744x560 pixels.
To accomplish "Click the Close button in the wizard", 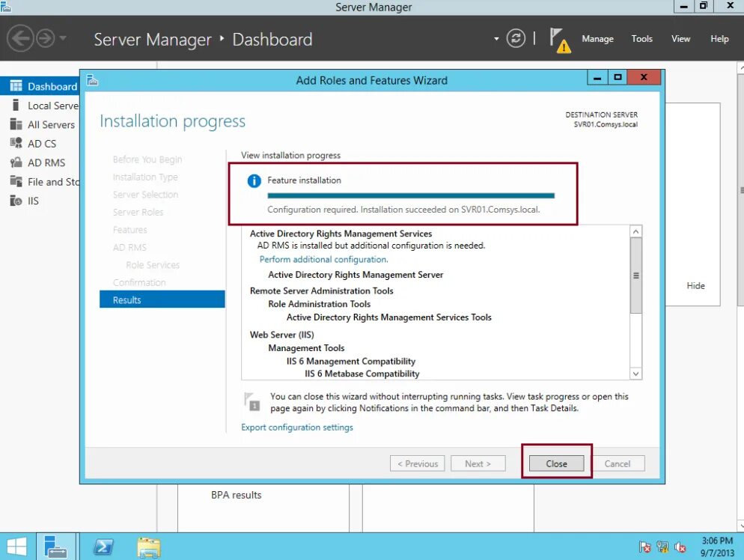I will 556,463.
